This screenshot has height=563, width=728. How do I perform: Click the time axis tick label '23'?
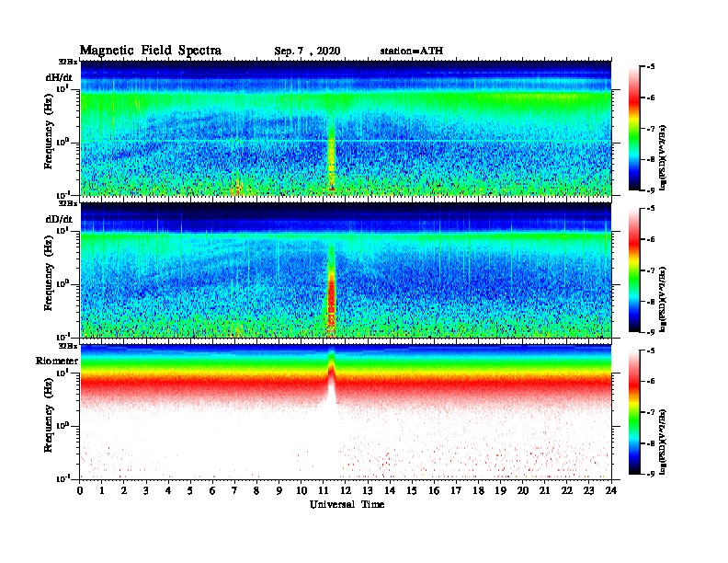588,491
